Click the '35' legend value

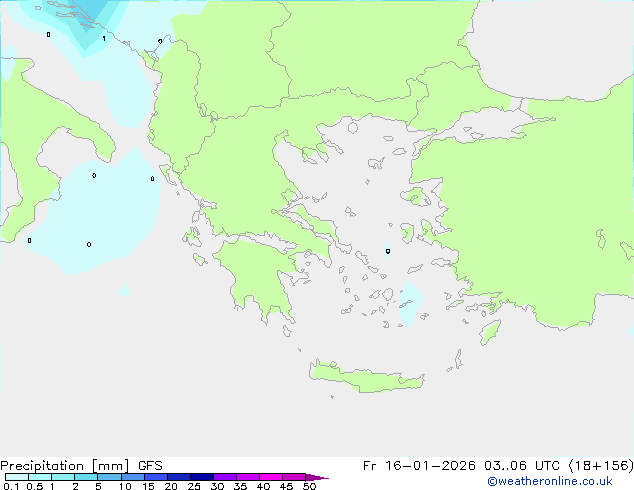point(240,486)
